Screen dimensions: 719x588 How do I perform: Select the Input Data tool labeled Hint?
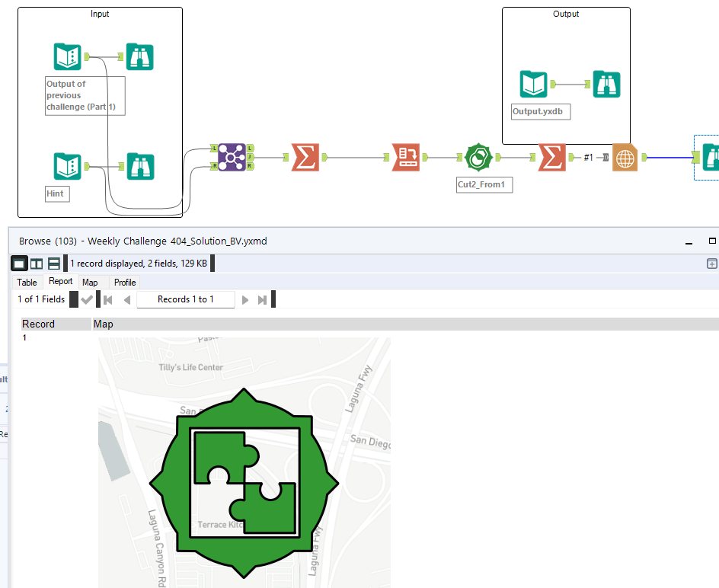pos(67,166)
